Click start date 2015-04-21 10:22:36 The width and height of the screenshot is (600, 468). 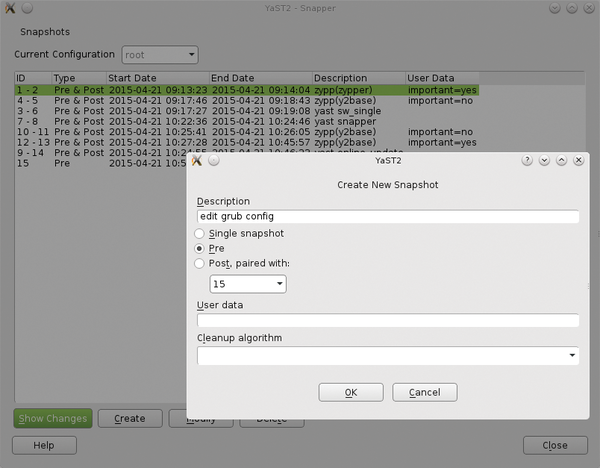click(158, 121)
